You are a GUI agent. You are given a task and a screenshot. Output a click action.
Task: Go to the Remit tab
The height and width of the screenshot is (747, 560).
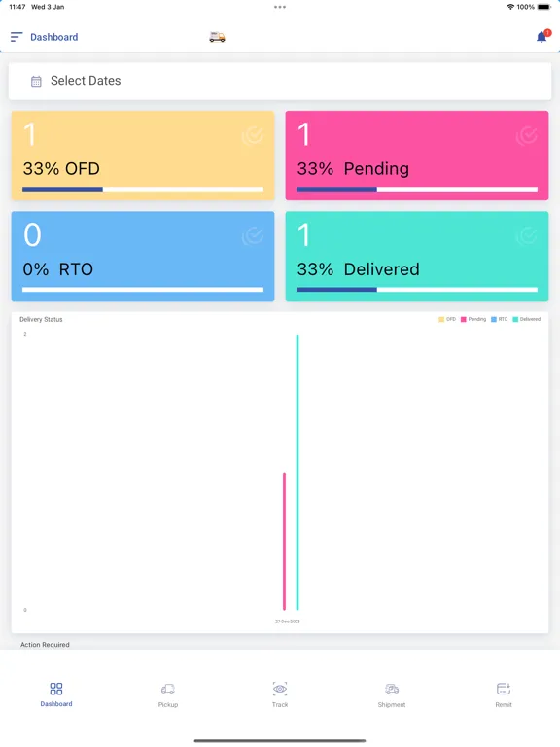pyautogui.click(x=504, y=695)
